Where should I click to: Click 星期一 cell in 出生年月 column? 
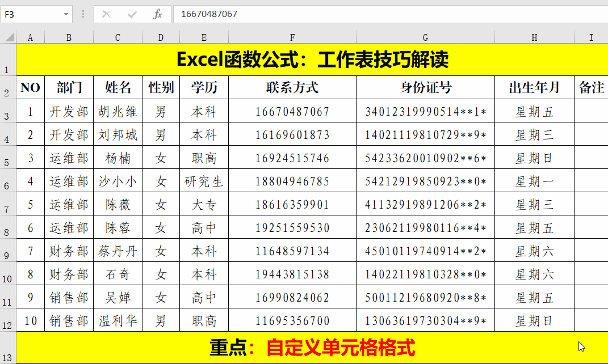pos(534,181)
